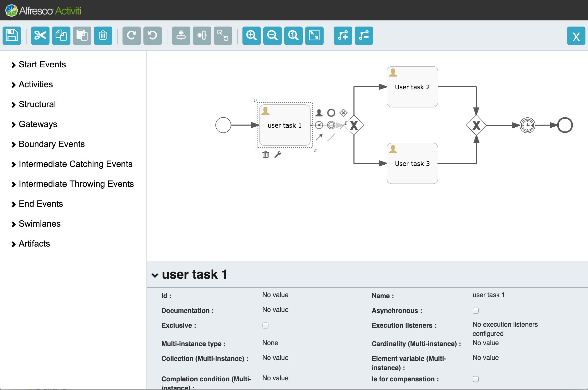588x390 pixels.
Task: Select the Undo action icon
Action: tap(152, 36)
